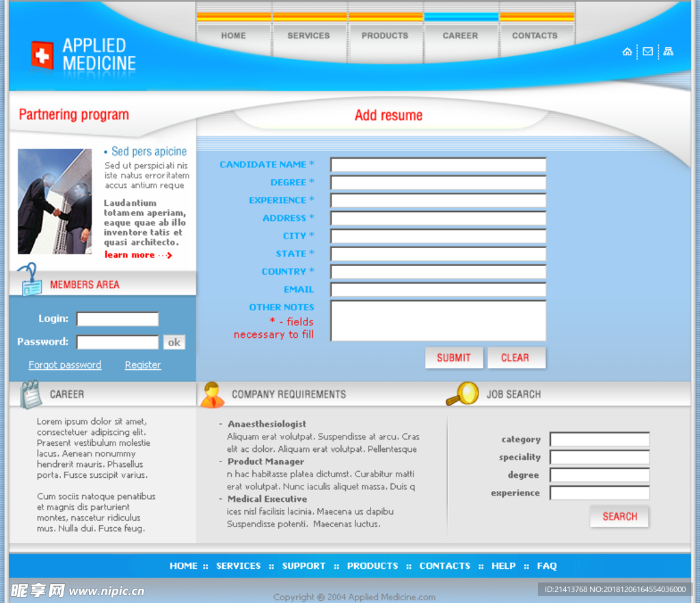Go to Products in top navigation
Image resolution: width=700 pixels, height=603 pixels.
[385, 36]
